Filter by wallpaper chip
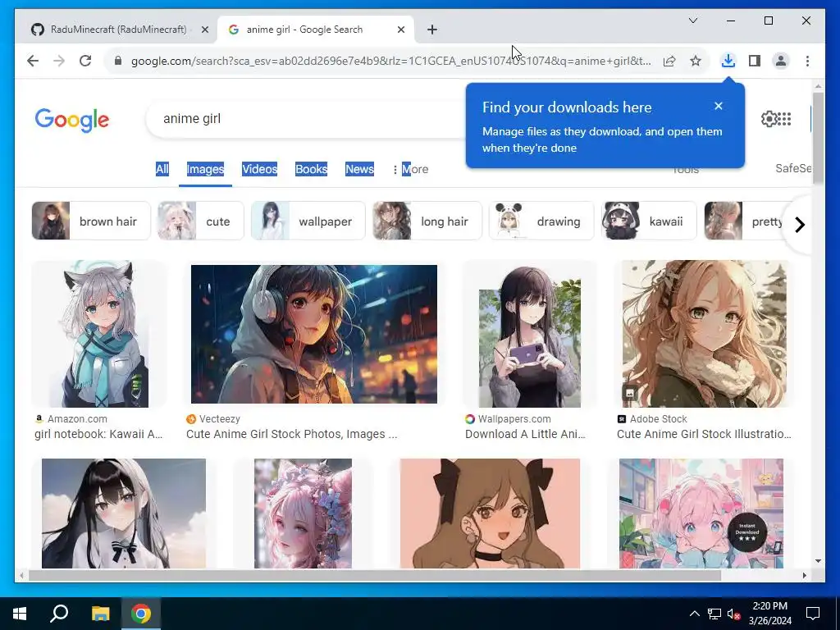Viewport: 840px width, 630px height. pyautogui.click(x=308, y=221)
